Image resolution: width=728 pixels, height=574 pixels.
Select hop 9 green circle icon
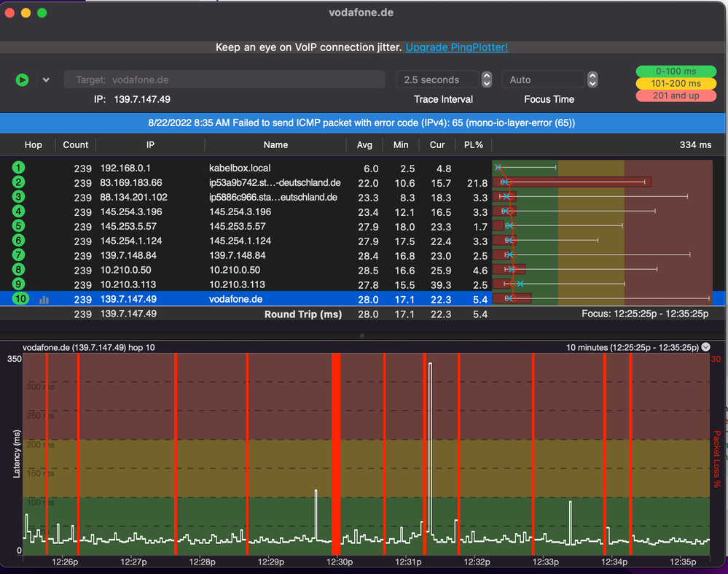coord(18,284)
